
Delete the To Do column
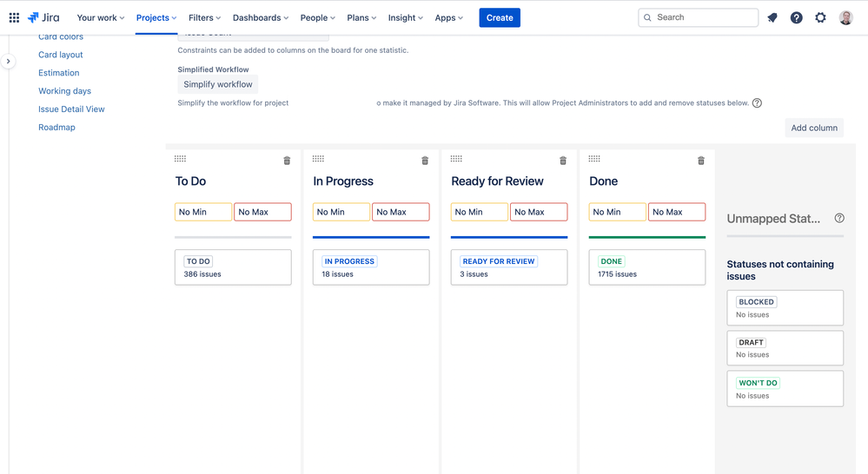point(287,161)
